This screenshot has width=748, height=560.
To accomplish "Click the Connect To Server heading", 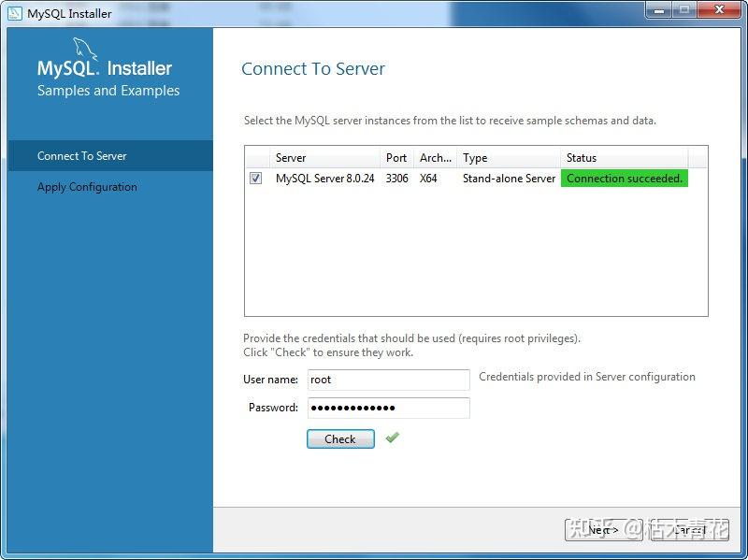I will coord(313,68).
